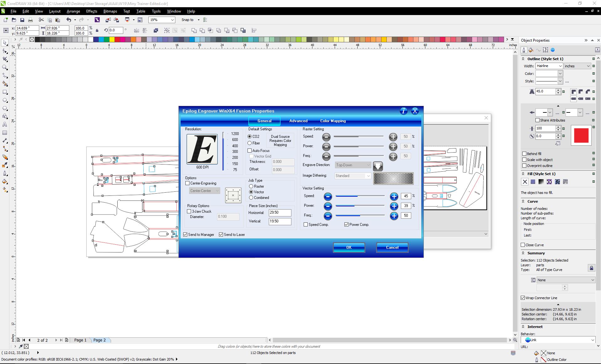Click the Vector Freq. slider
The image size is (601, 364).
(x=360, y=216)
